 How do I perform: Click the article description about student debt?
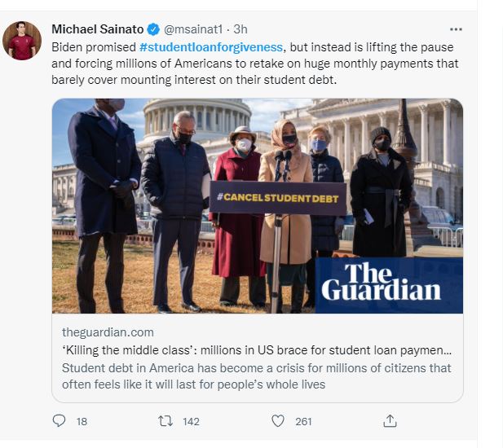coord(257,376)
